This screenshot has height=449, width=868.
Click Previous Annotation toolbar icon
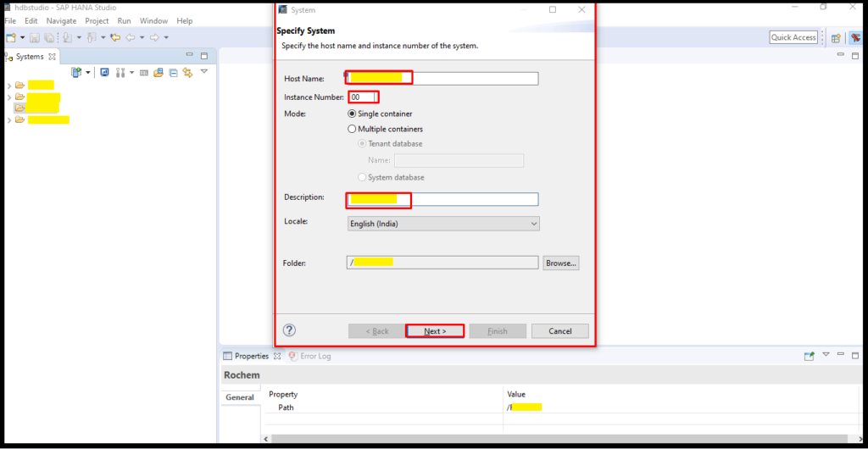[92, 37]
